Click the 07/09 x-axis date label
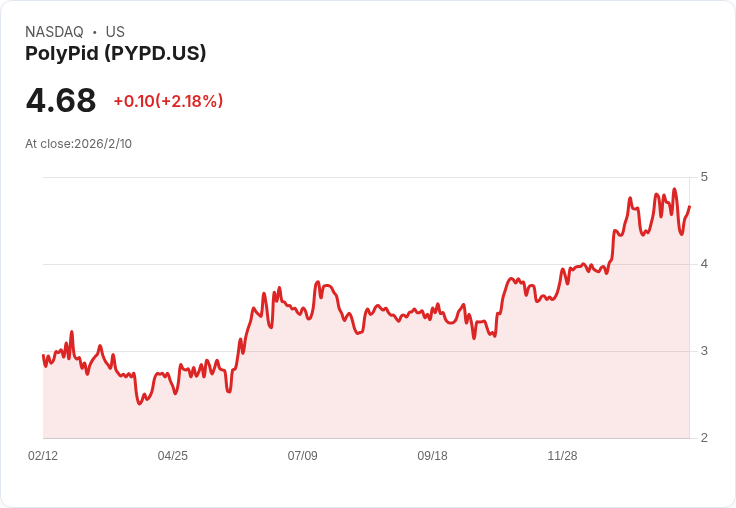 tap(303, 456)
